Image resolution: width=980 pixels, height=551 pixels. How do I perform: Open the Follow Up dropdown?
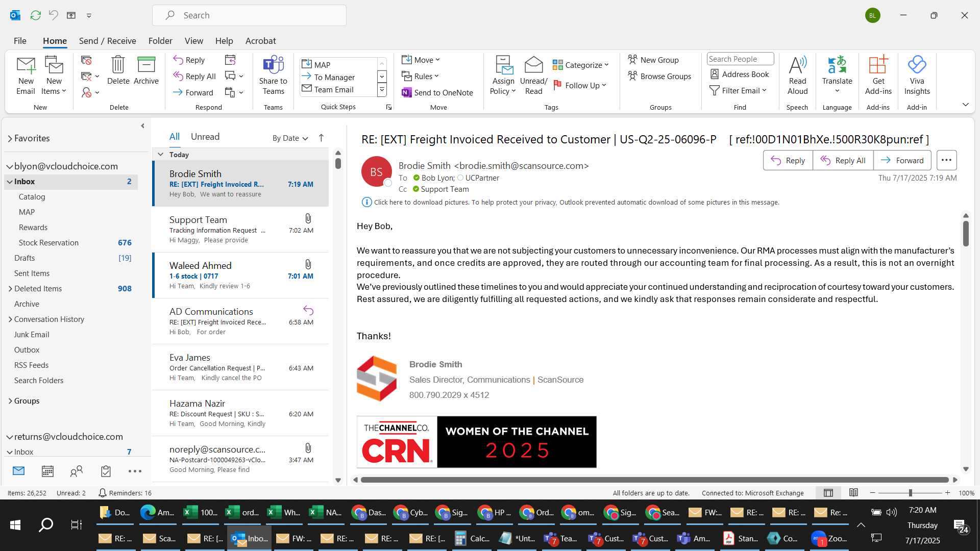[580, 85]
